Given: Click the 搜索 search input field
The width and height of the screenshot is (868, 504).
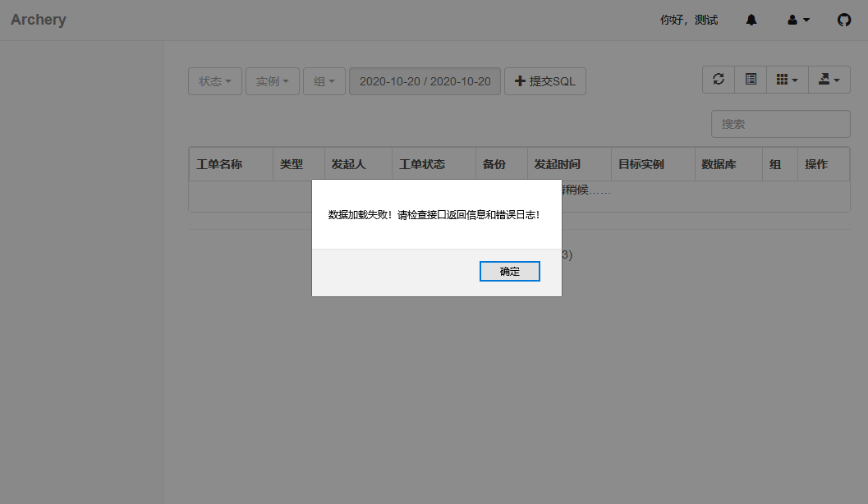Looking at the screenshot, I should (779, 123).
